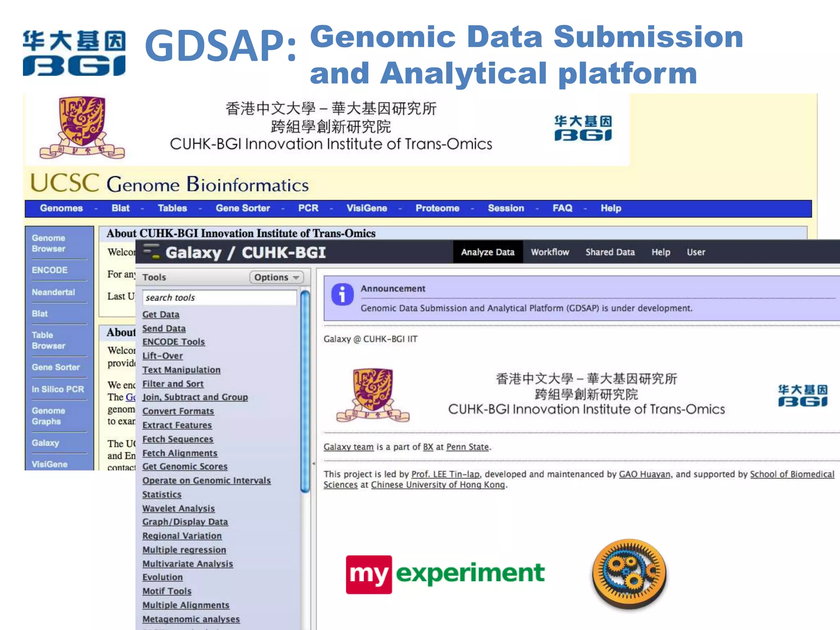Screen dimensions: 840x630
Task: Open Neandertal in the UCSC sidebar
Action: (x=53, y=292)
